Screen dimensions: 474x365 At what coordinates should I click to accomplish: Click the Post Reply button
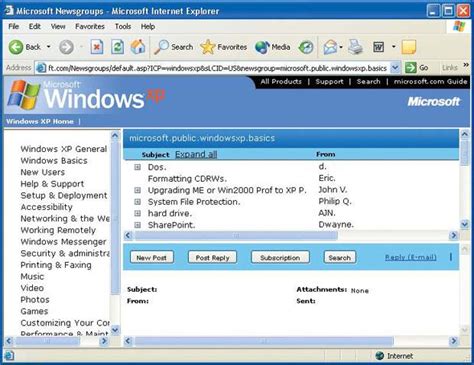(212, 257)
